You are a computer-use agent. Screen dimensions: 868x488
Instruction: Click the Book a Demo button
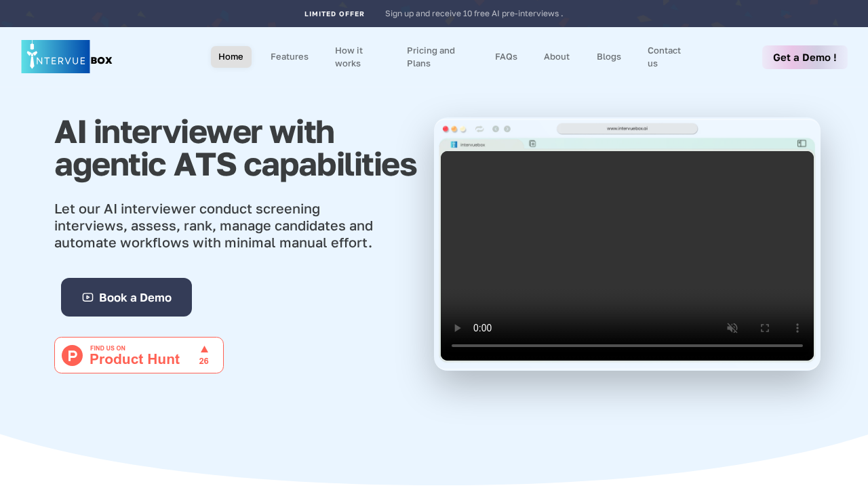click(x=126, y=297)
